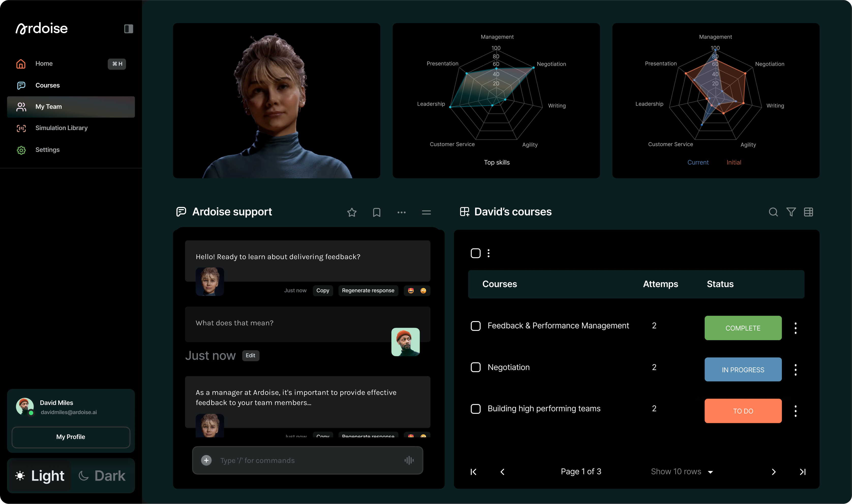Open the three-dot menu in Ardoise support header
Image resolution: width=852 pixels, height=504 pixels.
(x=402, y=212)
